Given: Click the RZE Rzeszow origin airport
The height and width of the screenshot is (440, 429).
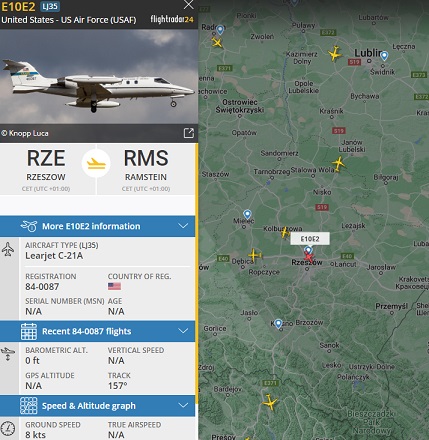Looking at the screenshot, I should [46, 170].
